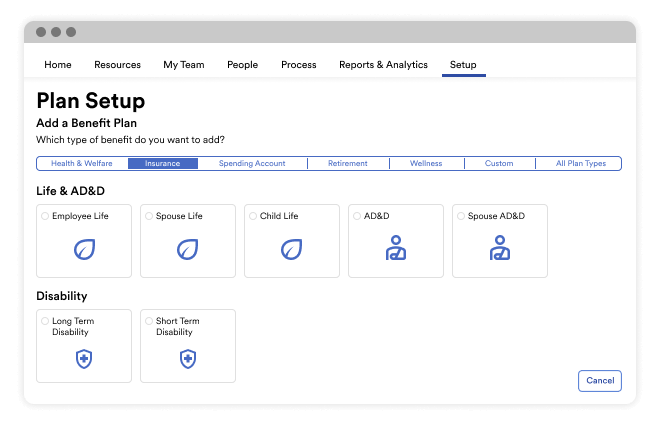Click the person icon in AD&D card
This screenshot has height=426, width=660.
(396, 250)
